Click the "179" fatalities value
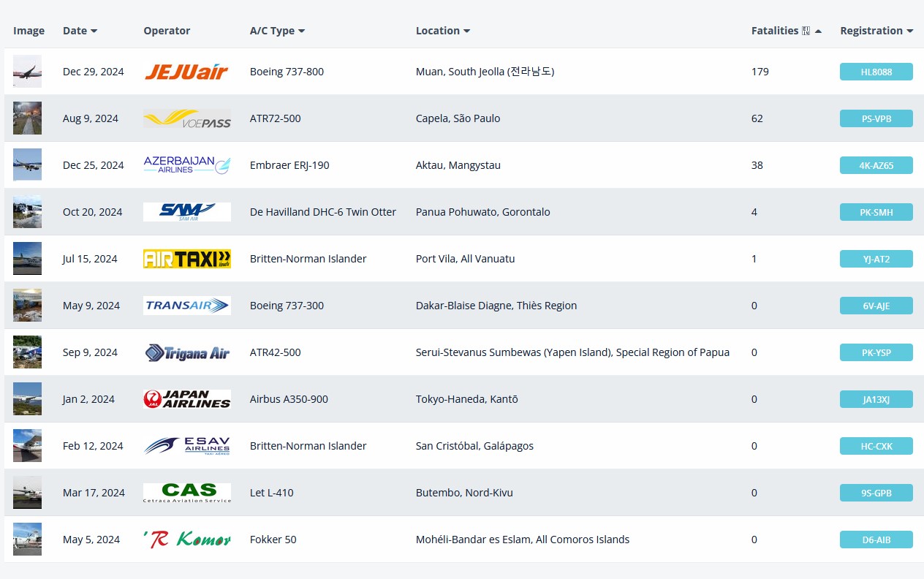Screen dimensions: 924x579 click(760, 72)
